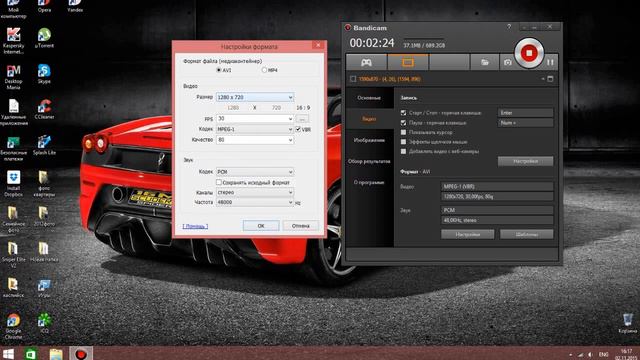
Task: Open format Настройки button beside Шаблоны
Action: pyautogui.click(x=467, y=234)
